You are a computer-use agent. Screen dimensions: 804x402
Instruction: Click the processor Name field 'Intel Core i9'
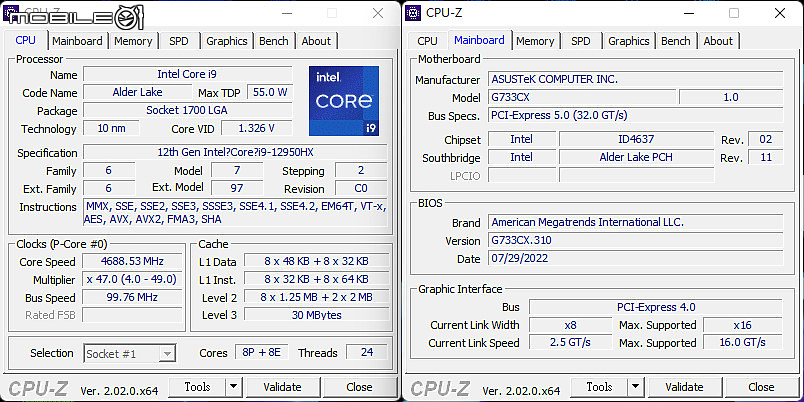point(188,74)
